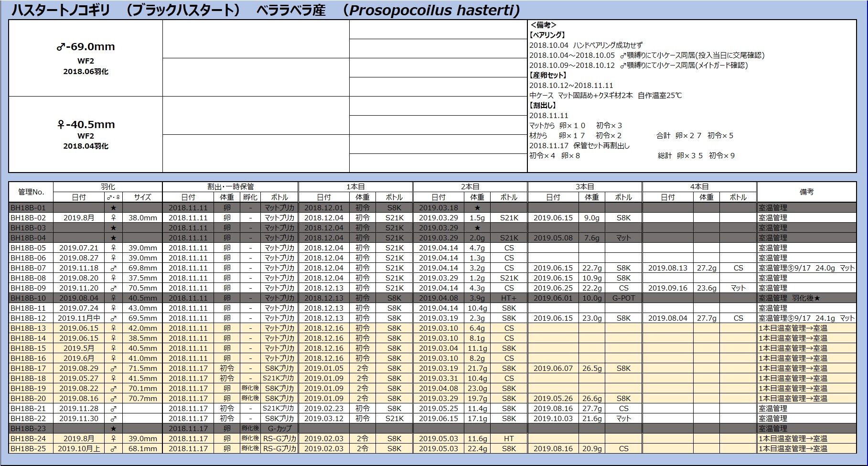Click the 69.8mm size cell
Screen dimensions: 868x466
[x=142, y=268]
